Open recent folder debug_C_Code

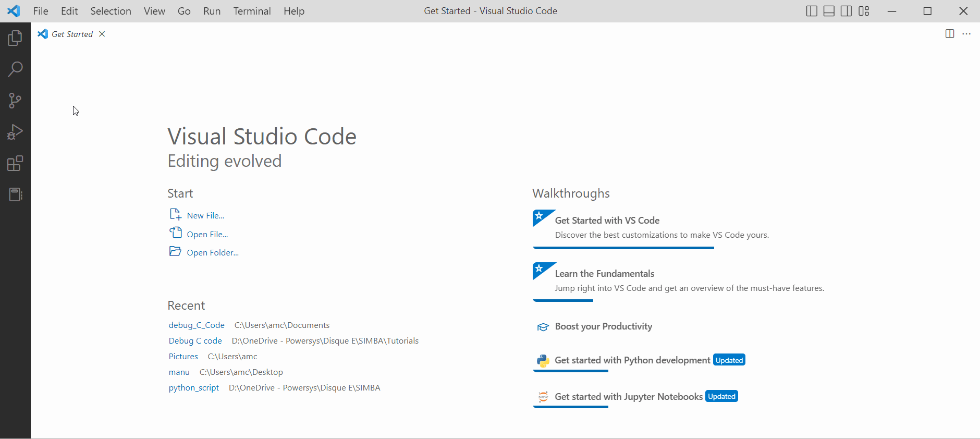click(197, 325)
